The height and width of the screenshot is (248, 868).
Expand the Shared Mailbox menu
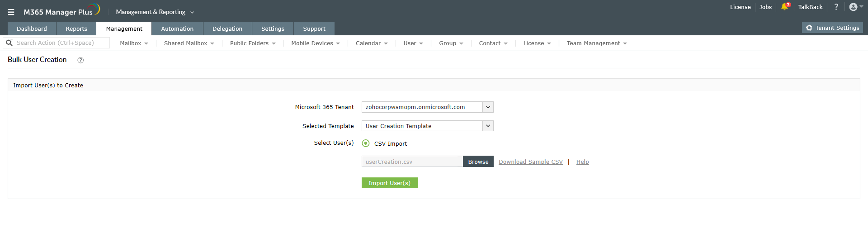pyautogui.click(x=189, y=43)
